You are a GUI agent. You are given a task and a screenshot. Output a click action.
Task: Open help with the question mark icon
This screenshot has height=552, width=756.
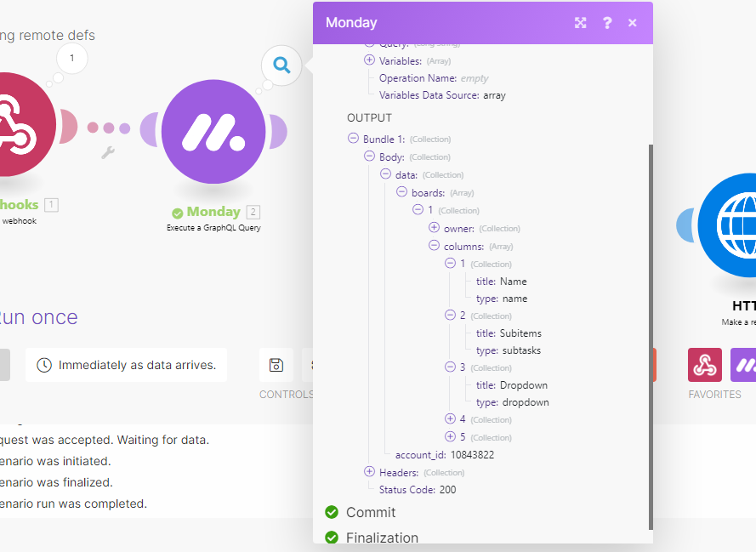(x=607, y=23)
